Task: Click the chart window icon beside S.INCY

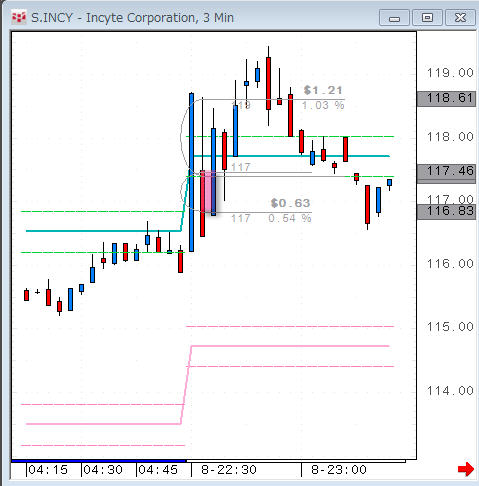Action: 19,17
